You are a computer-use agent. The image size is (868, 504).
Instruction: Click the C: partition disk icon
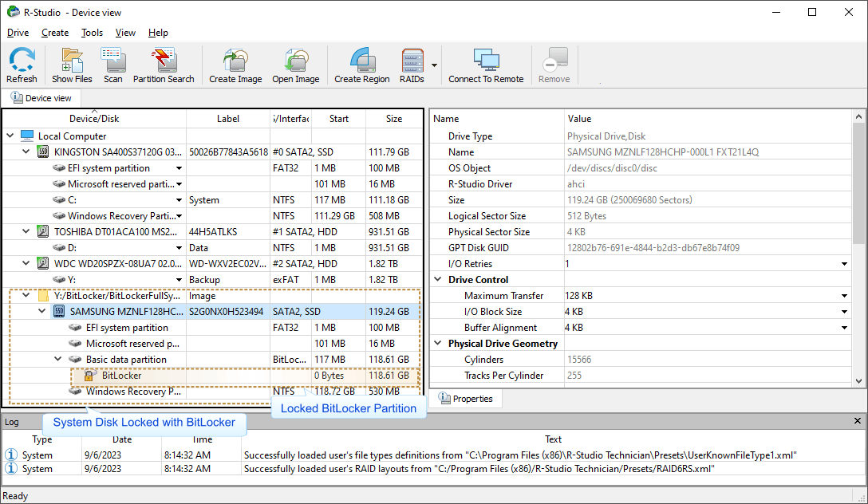click(x=59, y=199)
